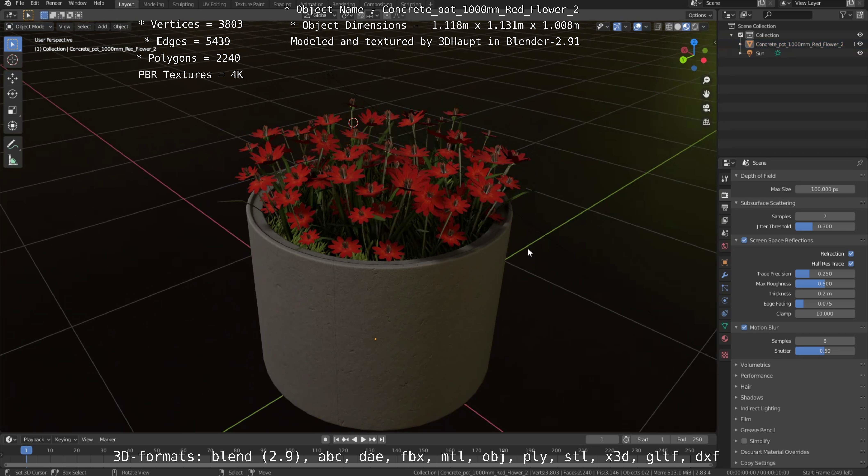Image resolution: width=868 pixels, height=476 pixels.
Task: Switch orthographic/perspective grid icon
Action: click(706, 122)
